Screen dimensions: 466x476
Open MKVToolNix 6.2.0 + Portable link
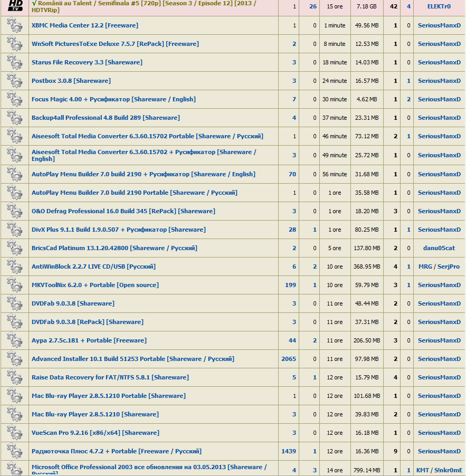(95, 285)
